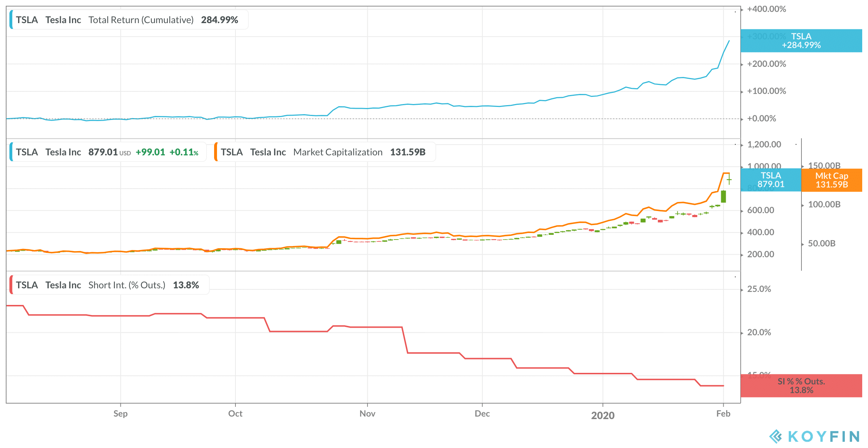Screen dimensions: 868x448
Task: Click the +400.00% y-axis label
Action: [766, 9]
